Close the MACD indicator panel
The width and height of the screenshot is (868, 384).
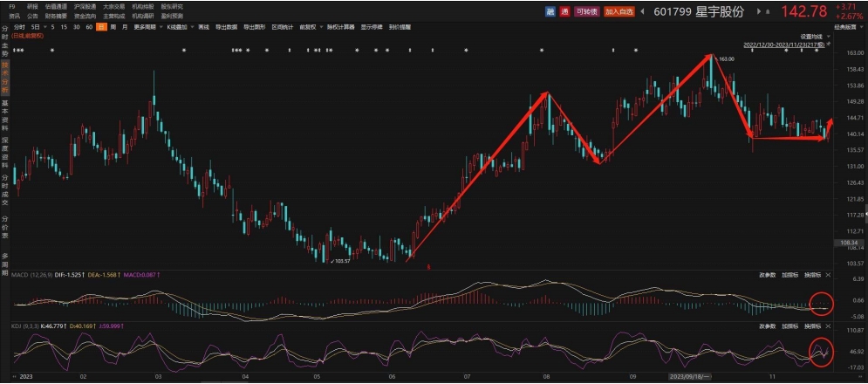click(x=828, y=275)
